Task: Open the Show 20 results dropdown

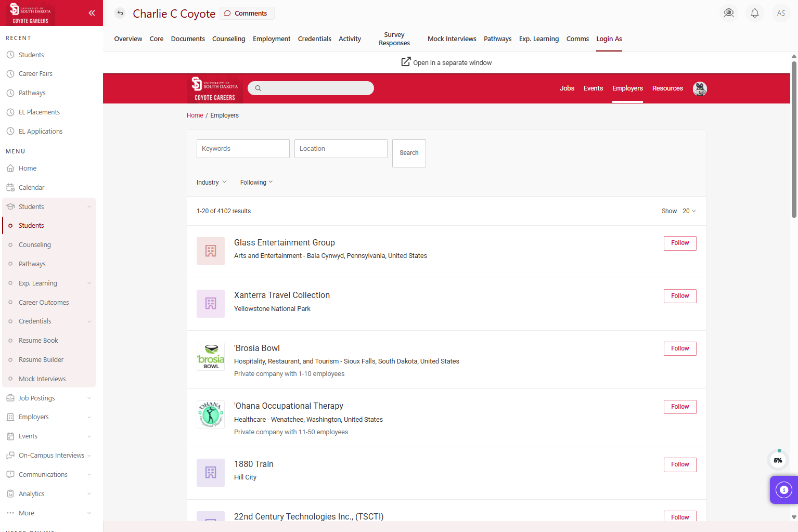Action: coord(689,211)
